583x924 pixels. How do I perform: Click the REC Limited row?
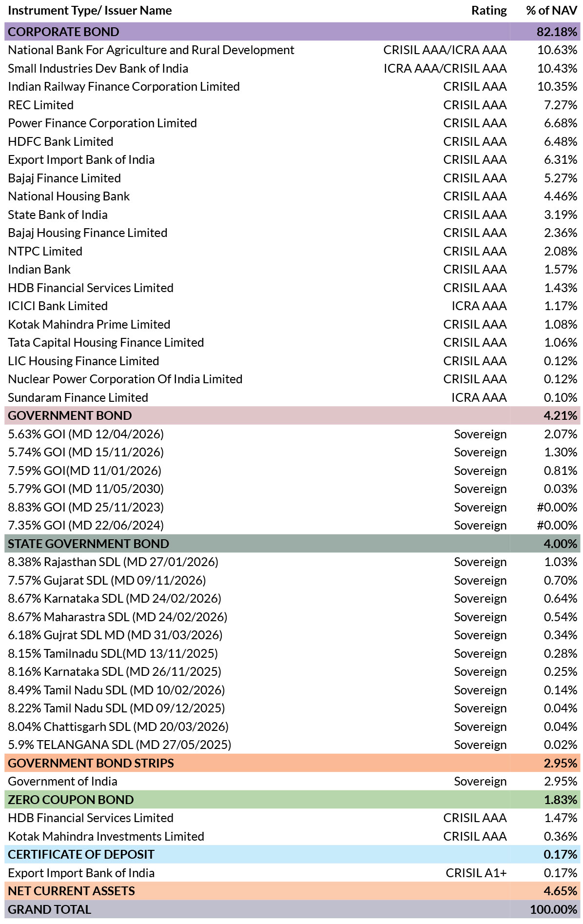tap(292, 105)
